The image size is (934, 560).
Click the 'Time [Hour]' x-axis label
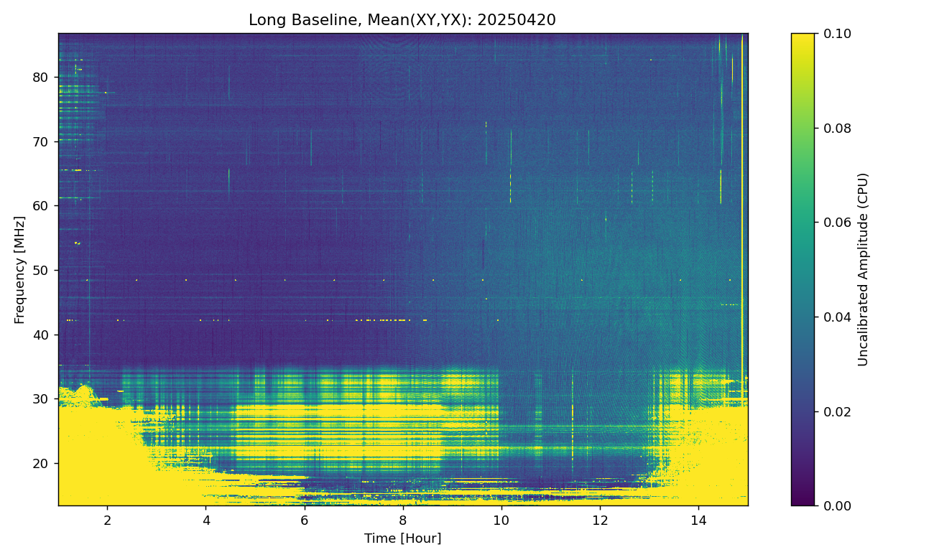click(x=402, y=538)
